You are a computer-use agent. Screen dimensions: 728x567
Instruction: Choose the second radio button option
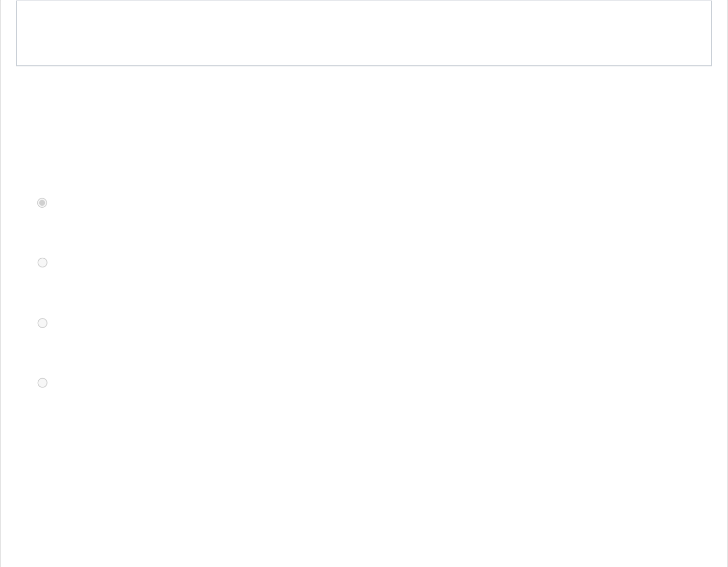click(42, 262)
